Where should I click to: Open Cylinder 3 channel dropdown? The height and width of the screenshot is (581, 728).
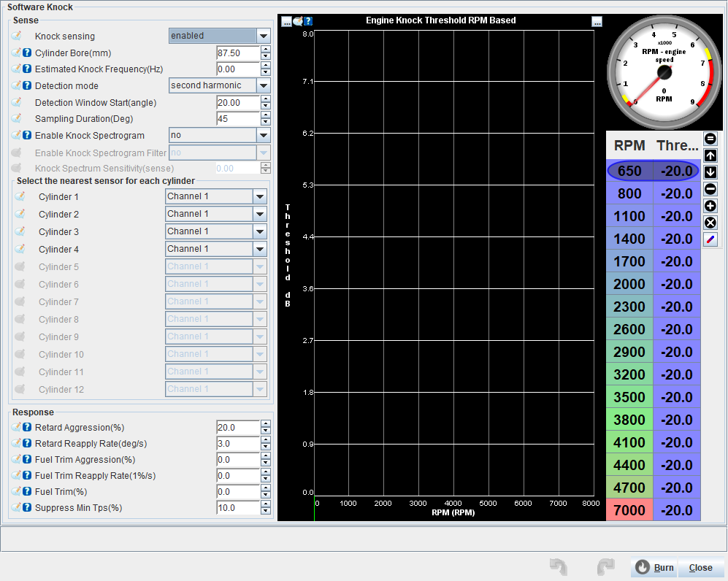(x=259, y=231)
